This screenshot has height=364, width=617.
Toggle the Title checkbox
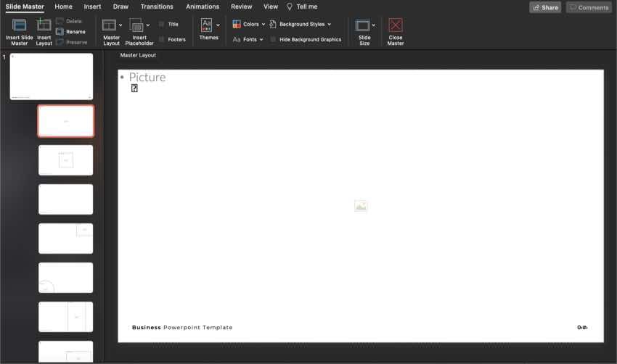point(161,25)
